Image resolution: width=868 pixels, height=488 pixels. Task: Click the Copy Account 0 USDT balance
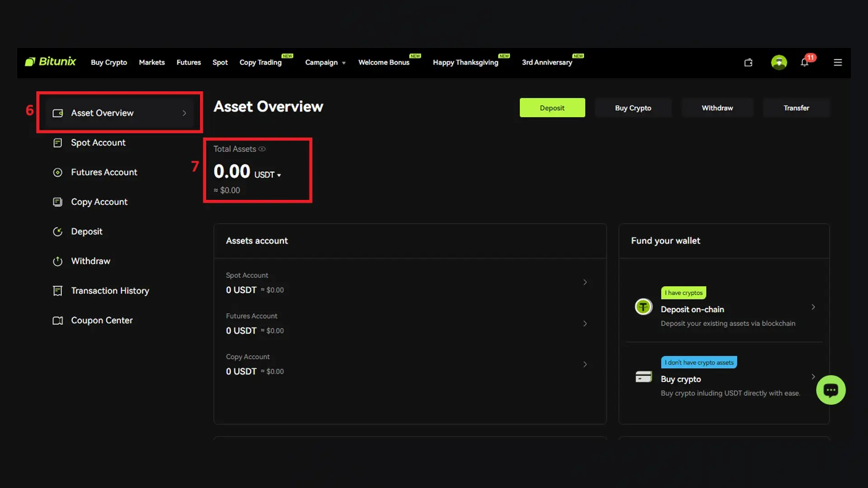point(241,371)
